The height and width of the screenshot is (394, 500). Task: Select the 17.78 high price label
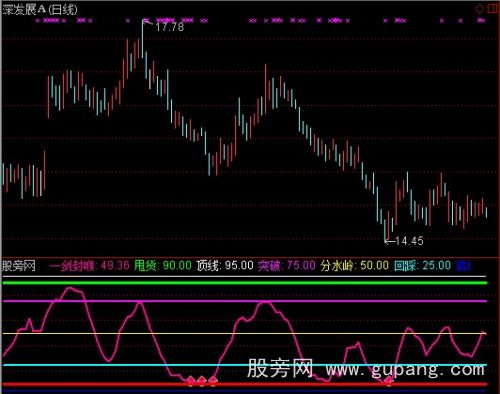(x=170, y=27)
